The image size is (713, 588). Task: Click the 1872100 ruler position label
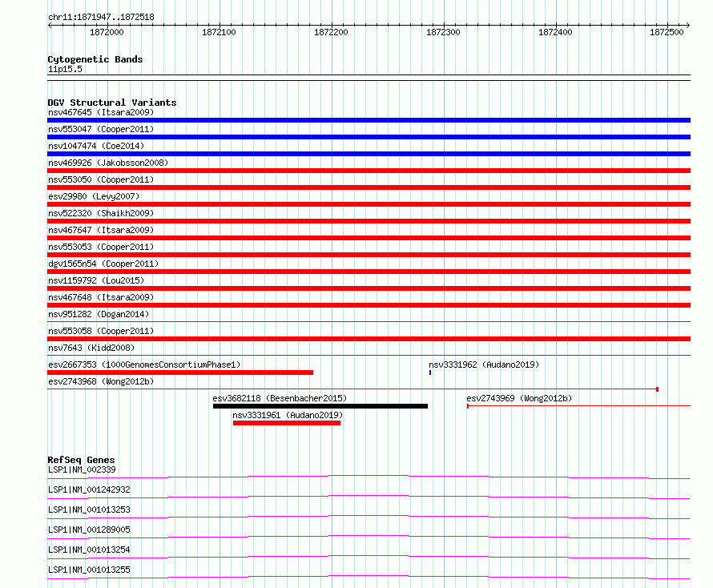click(x=219, y=32)
